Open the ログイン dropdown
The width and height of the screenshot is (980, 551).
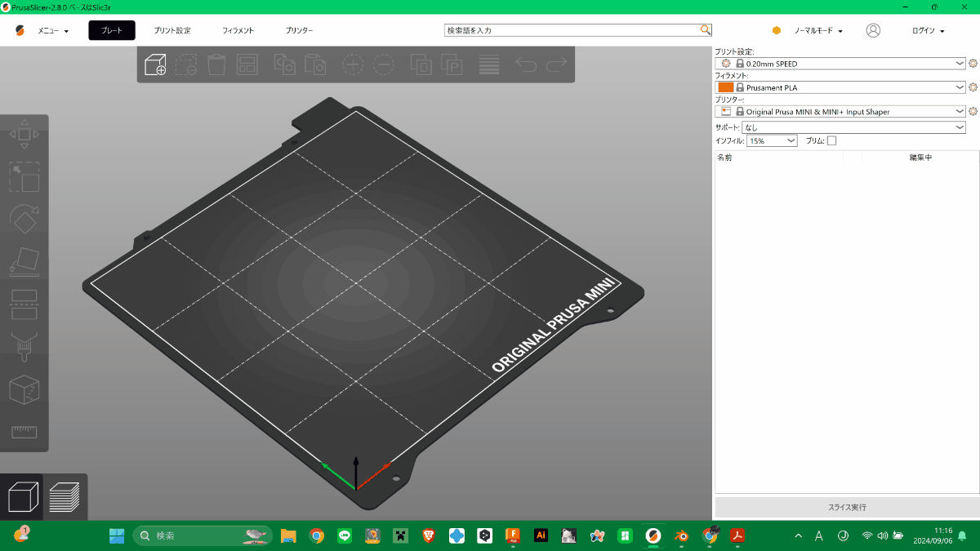928,30
